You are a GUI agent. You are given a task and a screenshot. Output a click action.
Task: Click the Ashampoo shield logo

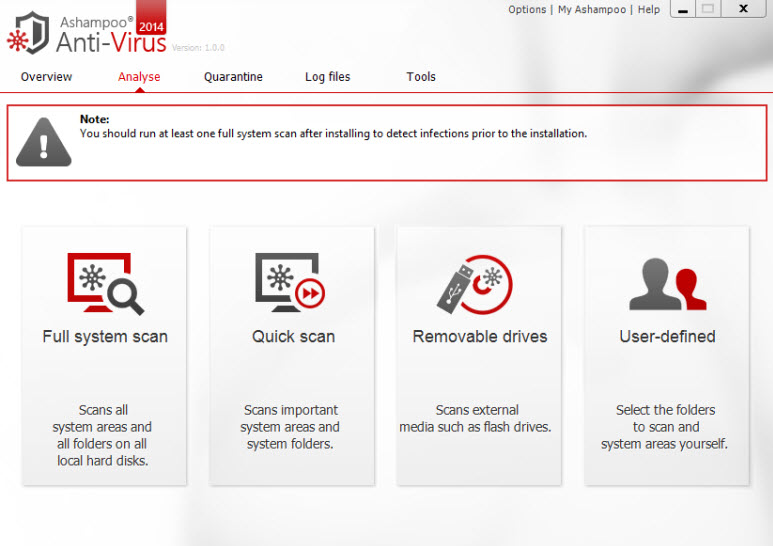pyautogui.click(x=29, y=33)
